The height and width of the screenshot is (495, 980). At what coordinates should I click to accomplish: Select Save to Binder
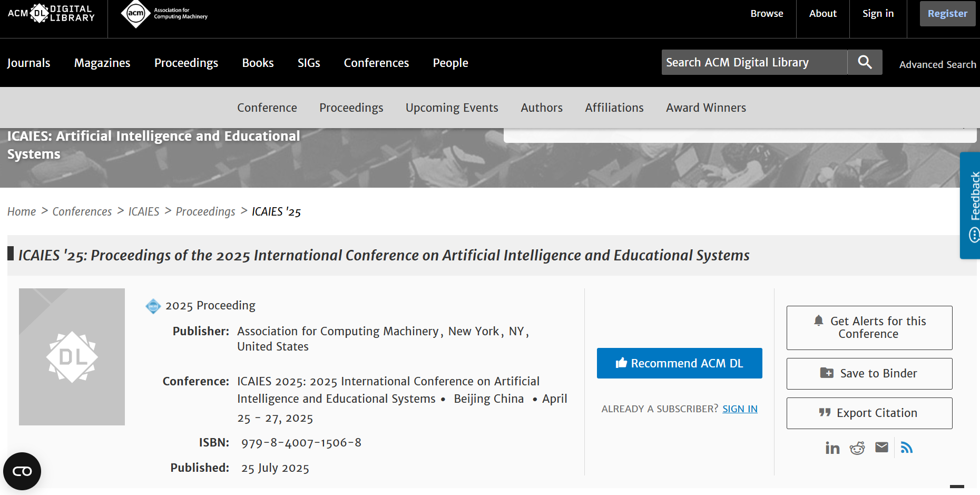pos(869,374)
